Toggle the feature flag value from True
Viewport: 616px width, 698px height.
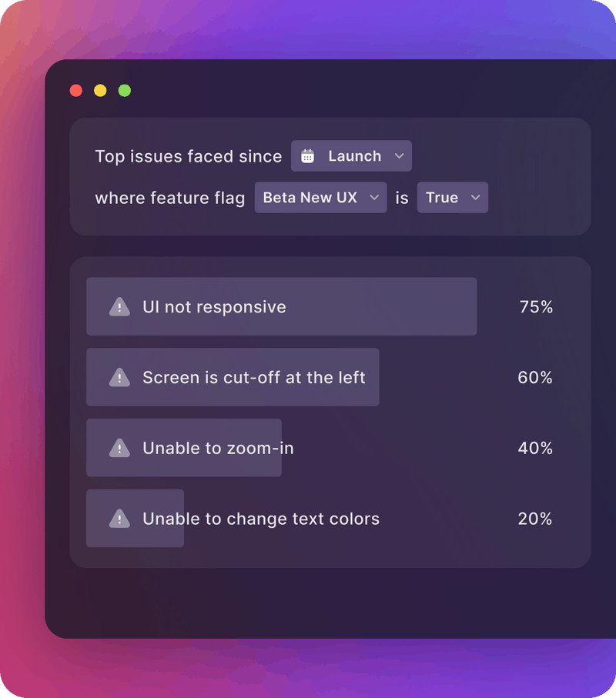[452, 197]
